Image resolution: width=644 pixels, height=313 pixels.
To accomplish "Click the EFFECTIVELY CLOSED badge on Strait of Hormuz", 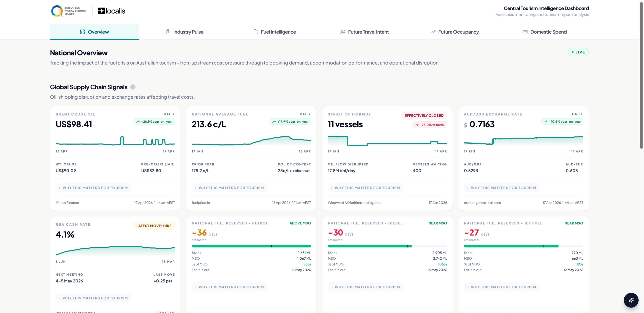I will click(424, 115).
